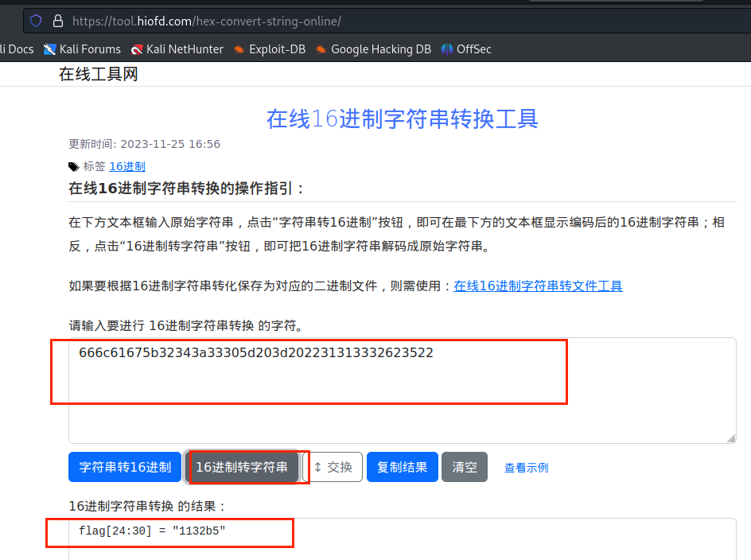The width and height of the screenshot is (751, 560).
Task: Click the 字符串转16进制 button
Action: click(125, 467)
